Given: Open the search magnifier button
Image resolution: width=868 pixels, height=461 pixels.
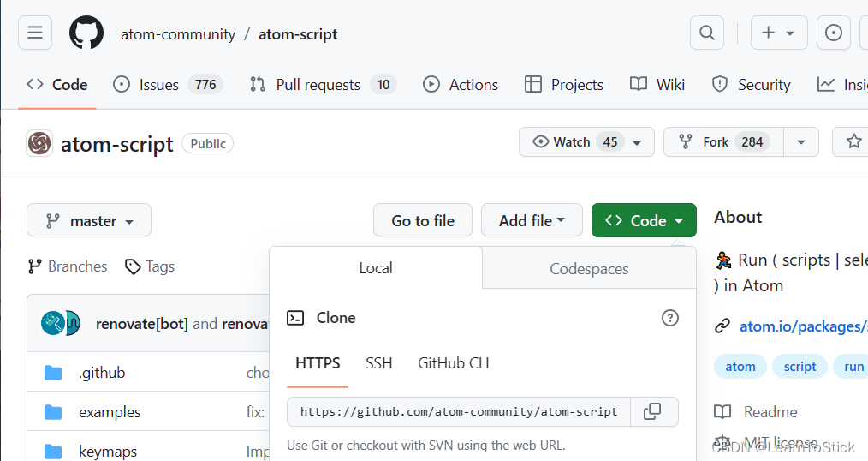Looking at the screenshot, I should click(x=707, y=33).
